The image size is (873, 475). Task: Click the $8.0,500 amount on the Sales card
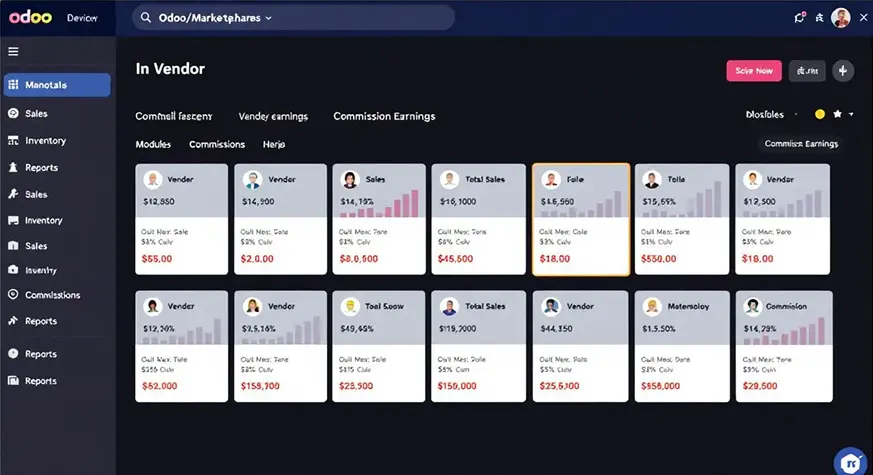pos(359,259)
